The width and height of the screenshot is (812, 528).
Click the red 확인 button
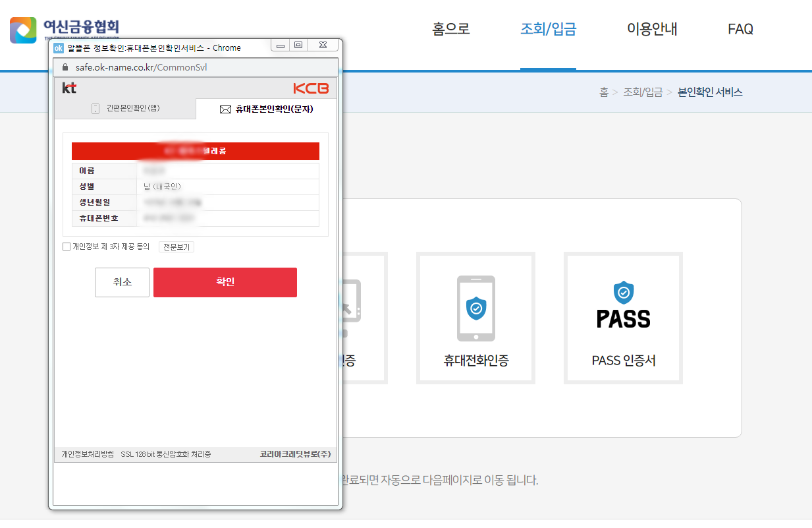(225, 282)
